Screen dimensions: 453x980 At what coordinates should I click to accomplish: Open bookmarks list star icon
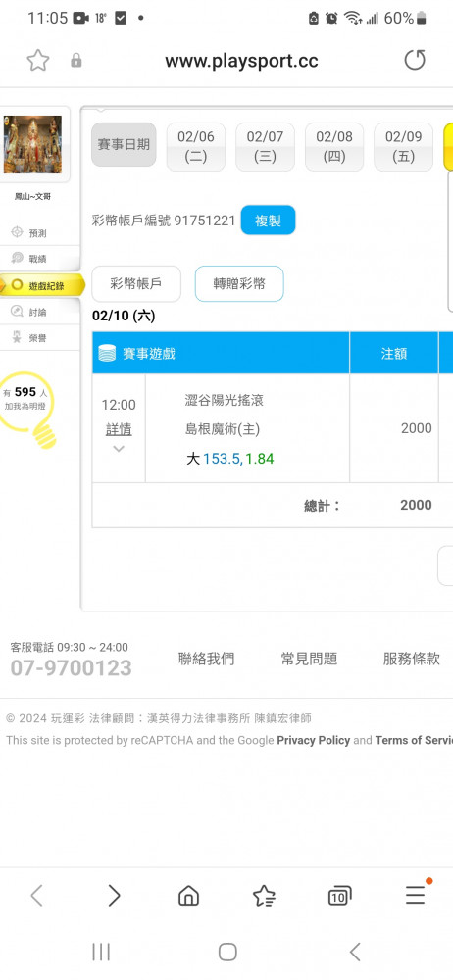[x=264, y=896]
